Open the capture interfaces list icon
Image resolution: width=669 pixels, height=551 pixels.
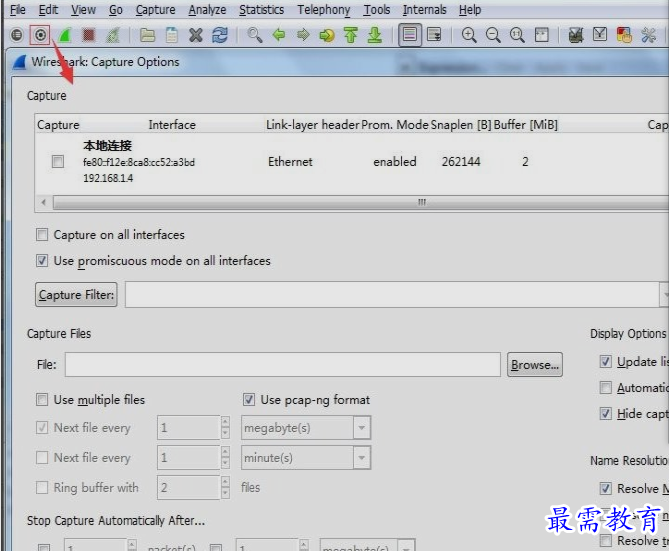[x=17, y=35]
